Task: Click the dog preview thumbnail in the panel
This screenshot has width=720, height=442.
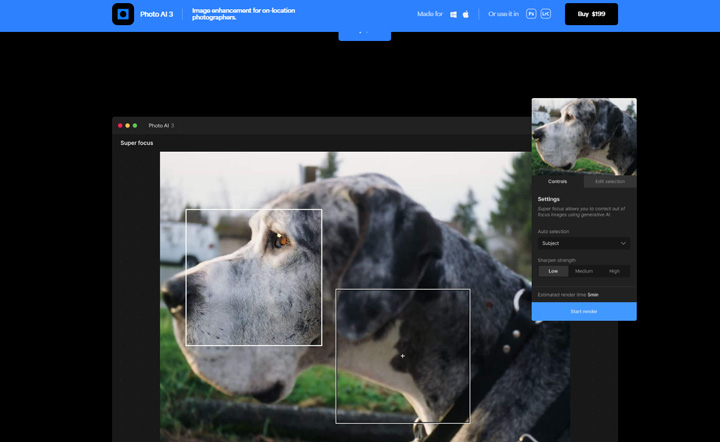Action: pos(584,136)
